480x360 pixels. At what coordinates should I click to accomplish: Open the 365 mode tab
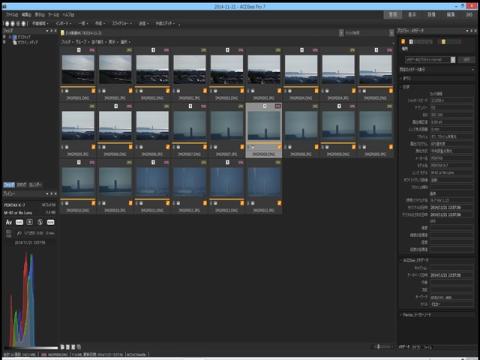click(x=469, y=15)
